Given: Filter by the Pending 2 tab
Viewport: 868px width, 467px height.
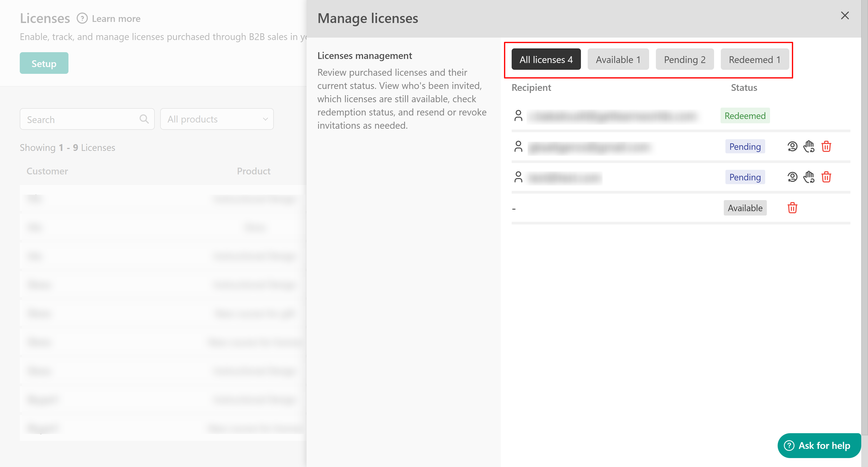Looking at the screenshot, I should point(684,59).
